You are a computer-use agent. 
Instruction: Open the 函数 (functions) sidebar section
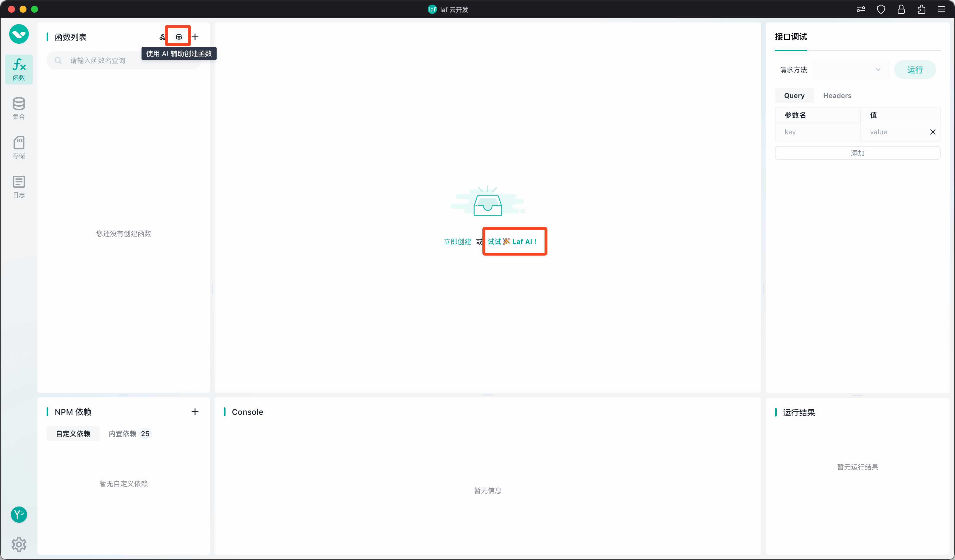(19, 69)
